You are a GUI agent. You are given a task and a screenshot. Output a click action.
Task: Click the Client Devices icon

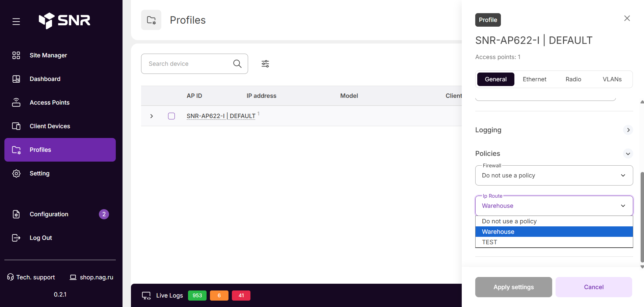(x=16, y=126)
